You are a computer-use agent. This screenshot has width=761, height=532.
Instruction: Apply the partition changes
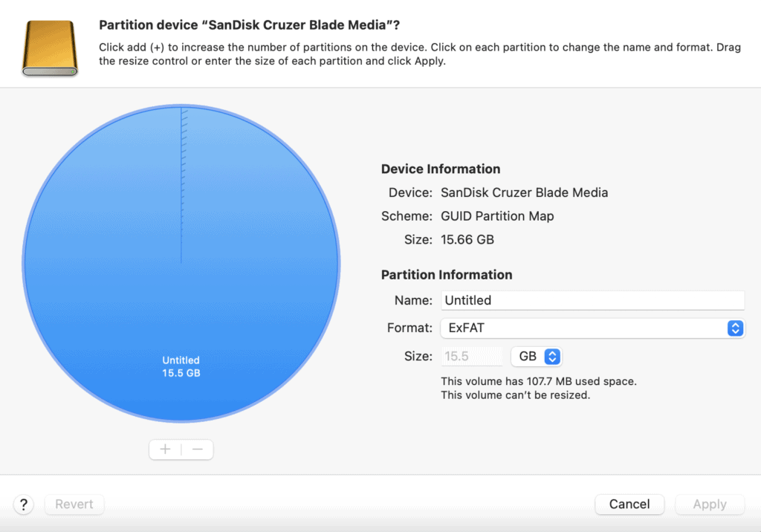point(710,505)
